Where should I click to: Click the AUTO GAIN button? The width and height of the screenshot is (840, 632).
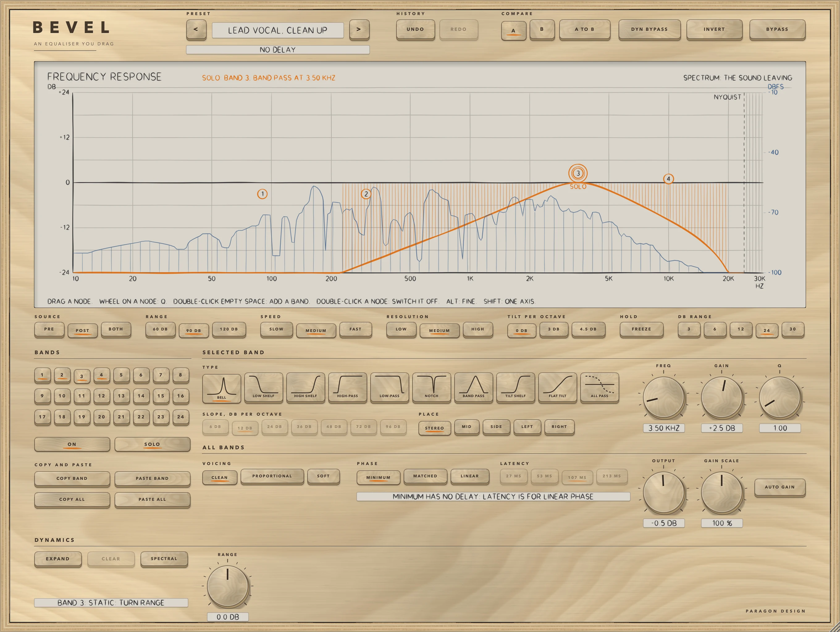tap(779, 488)
